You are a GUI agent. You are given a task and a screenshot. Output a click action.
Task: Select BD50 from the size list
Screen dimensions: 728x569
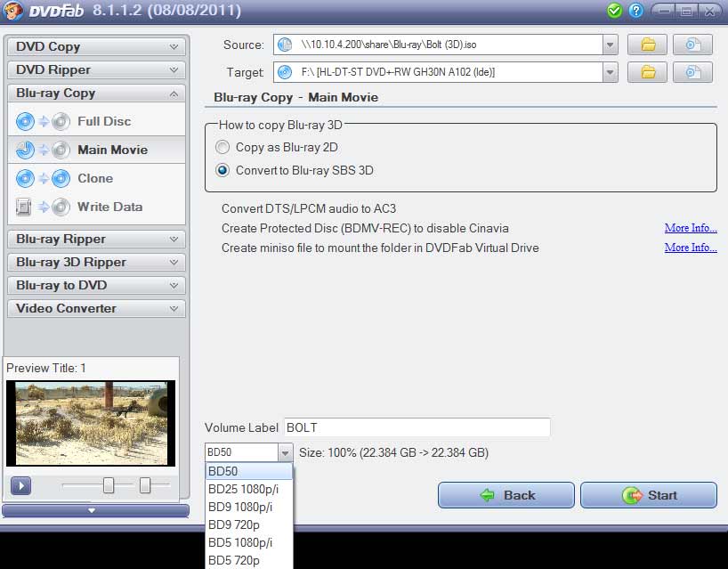(x=249, y=471)
